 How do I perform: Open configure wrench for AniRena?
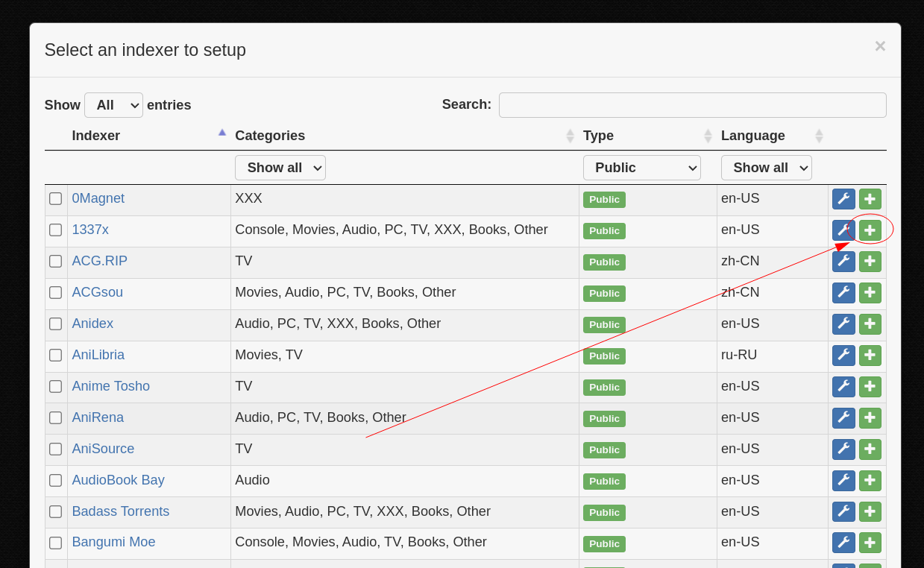coord(843,418)
